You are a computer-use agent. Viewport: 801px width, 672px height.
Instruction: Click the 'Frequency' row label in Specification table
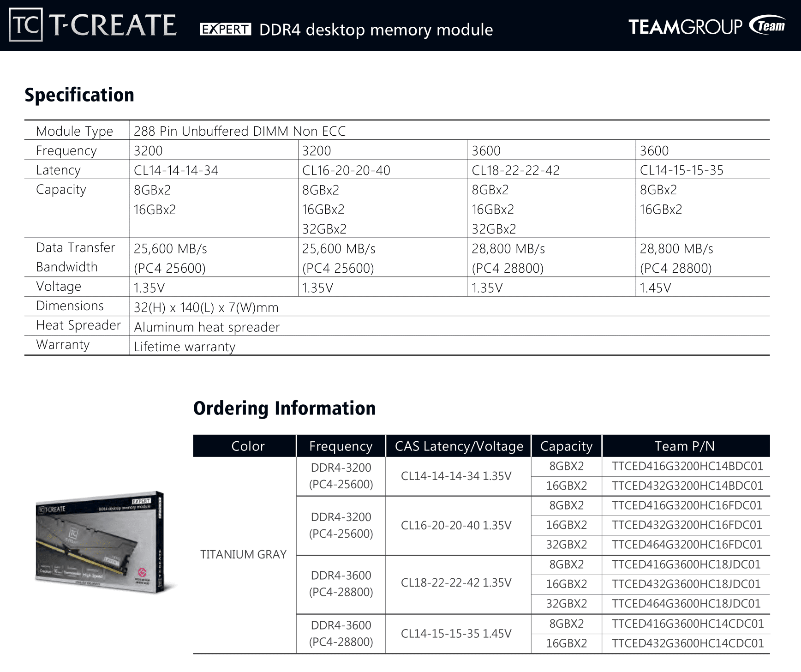[66, 150]
